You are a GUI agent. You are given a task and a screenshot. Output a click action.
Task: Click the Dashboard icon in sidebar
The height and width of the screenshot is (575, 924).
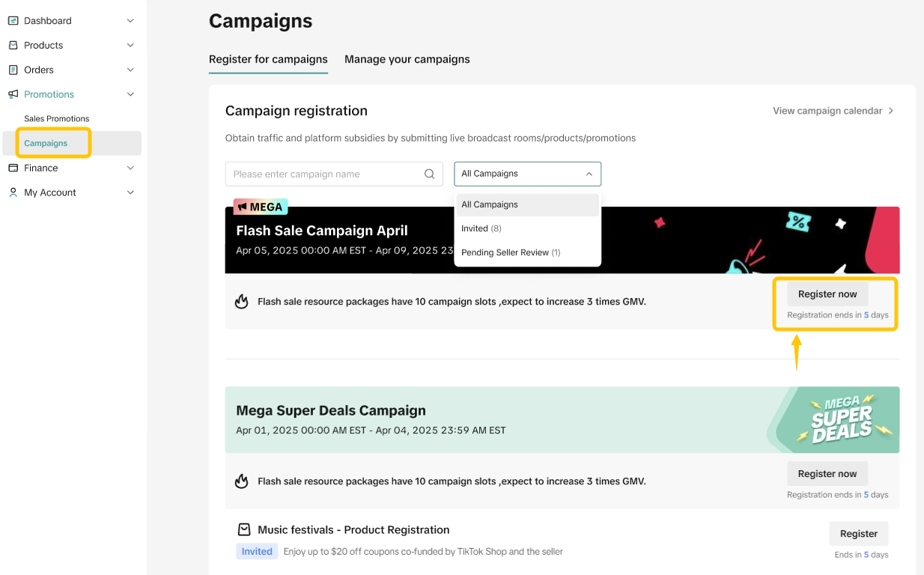(13, 21)
